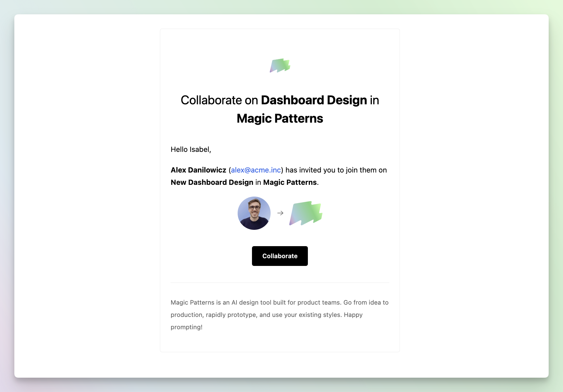
Task: Click the Magic Patterns logo at the top
Action: point(280,66)
